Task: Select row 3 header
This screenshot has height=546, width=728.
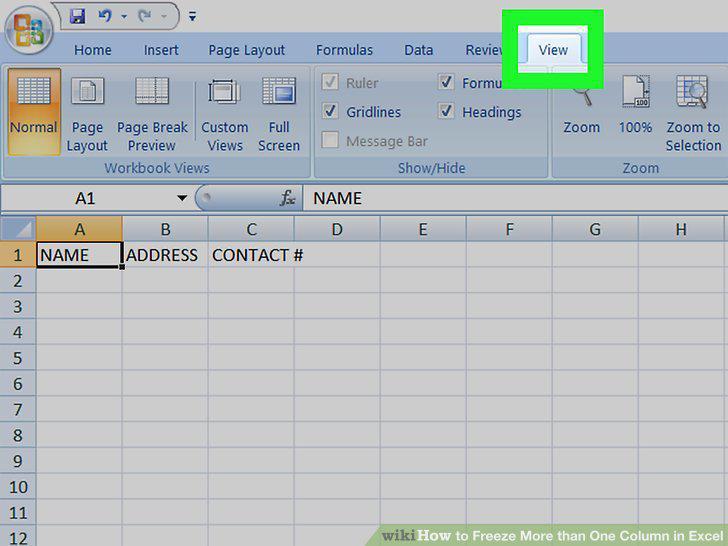Action: tap(18, 306)
